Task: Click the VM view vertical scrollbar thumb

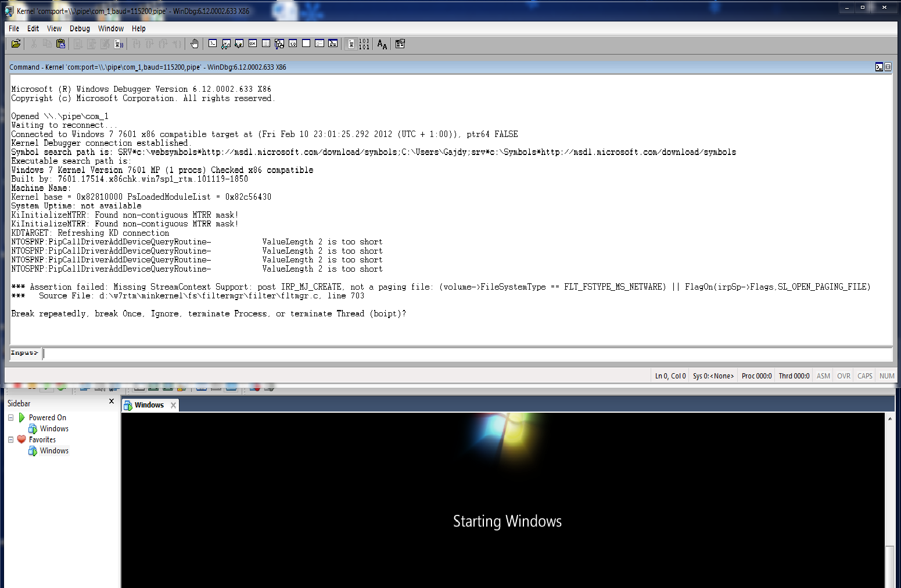Action: (x=889, y=567)
